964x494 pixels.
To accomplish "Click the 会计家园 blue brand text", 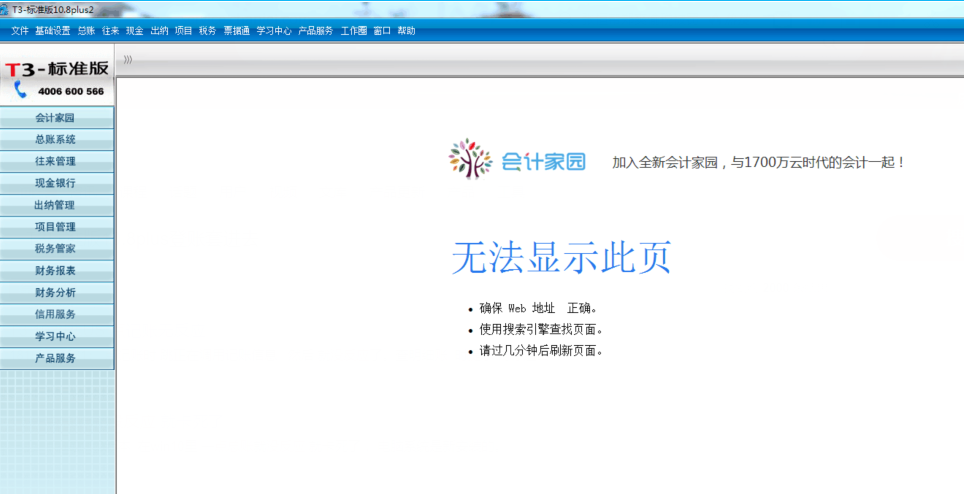I will [543, 162].
